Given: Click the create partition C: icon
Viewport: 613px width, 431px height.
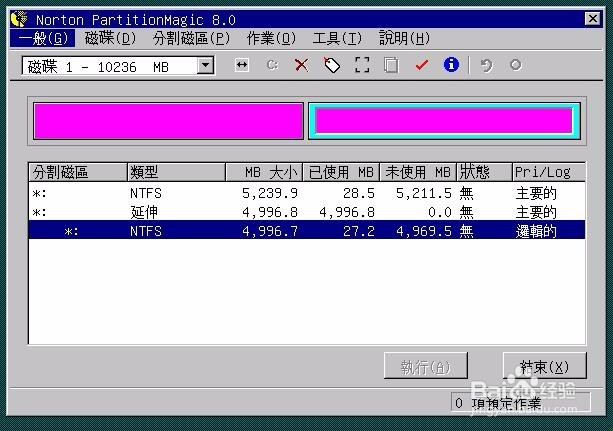Looking at the screenshot, I should (x=272, y=65).
